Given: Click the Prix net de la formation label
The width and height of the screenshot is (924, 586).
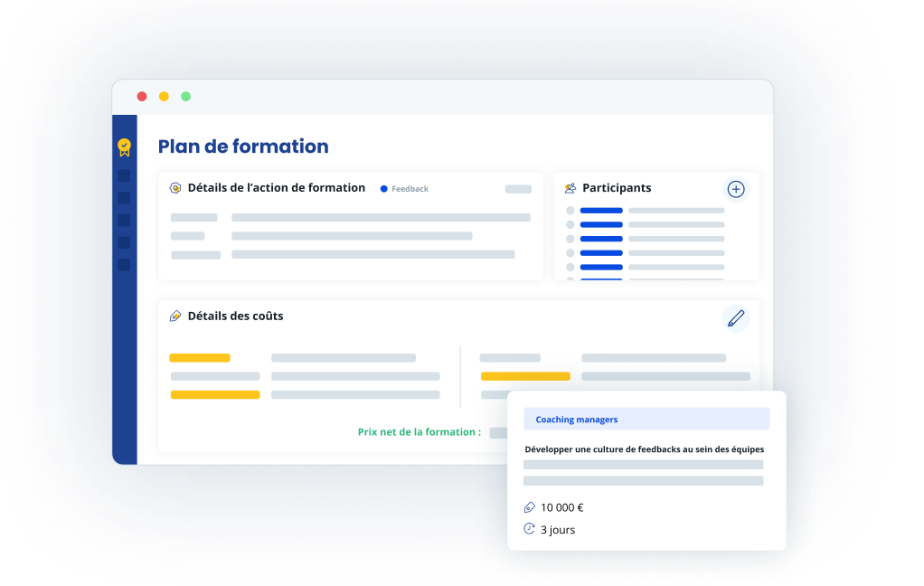Looking at the screenshot, I should point(419,432).
